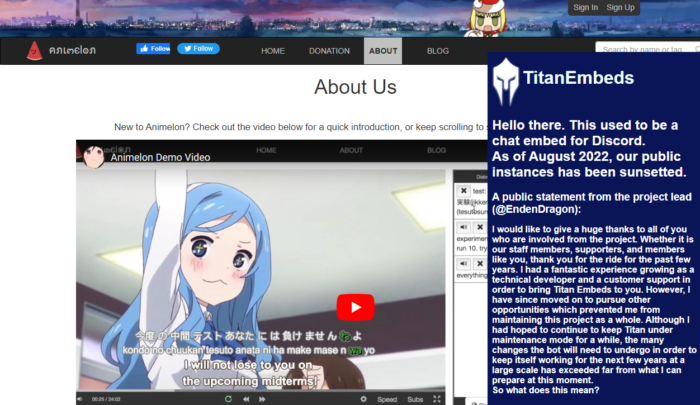Click the HOME item inside the demo video
The height and width of the screenshot is (405, 700).
click(x=266, y=150)
